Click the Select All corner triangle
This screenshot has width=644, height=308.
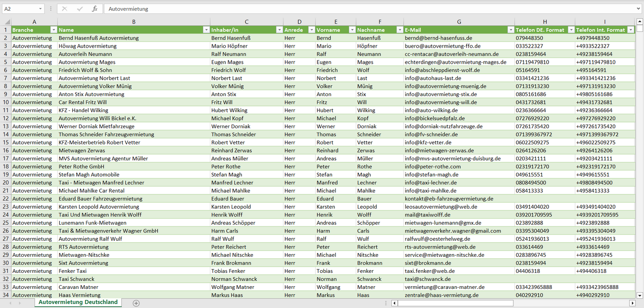pos(7,22)
